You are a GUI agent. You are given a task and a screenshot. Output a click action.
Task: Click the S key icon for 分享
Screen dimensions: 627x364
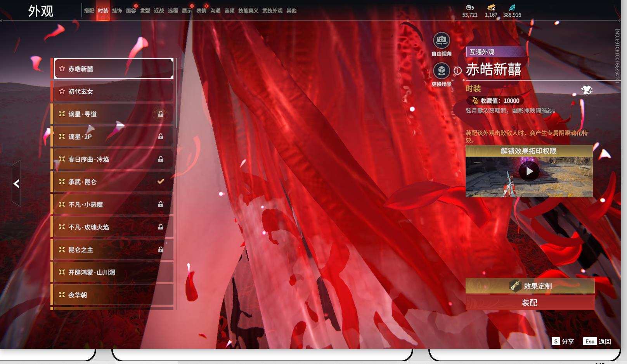tap(556, 341)
